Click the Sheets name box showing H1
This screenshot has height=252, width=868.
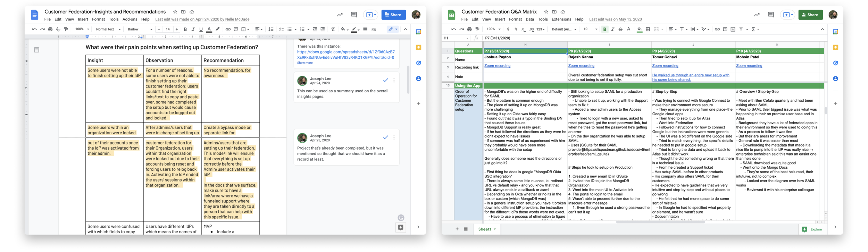coord(456,38)
